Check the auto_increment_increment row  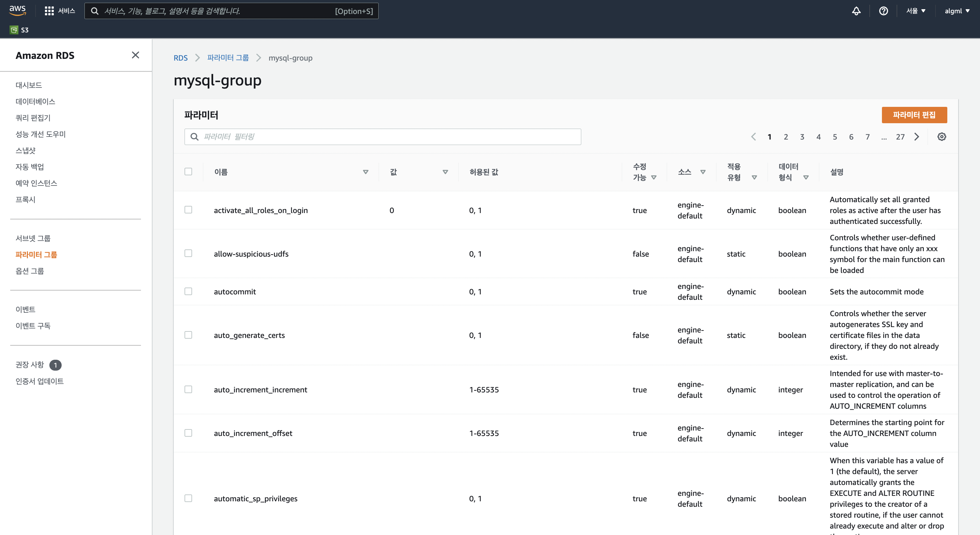188,389
